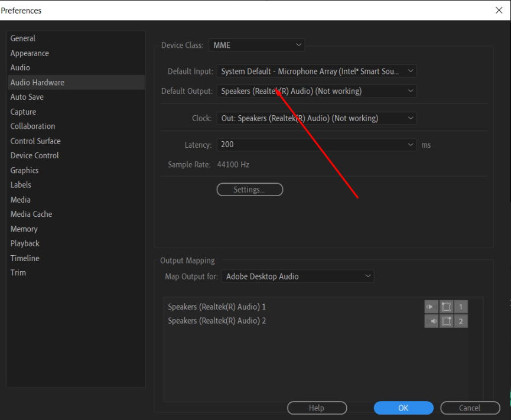Close the Preferences dialog with the X
Screen dimensions: 511x420
[499, 11]
